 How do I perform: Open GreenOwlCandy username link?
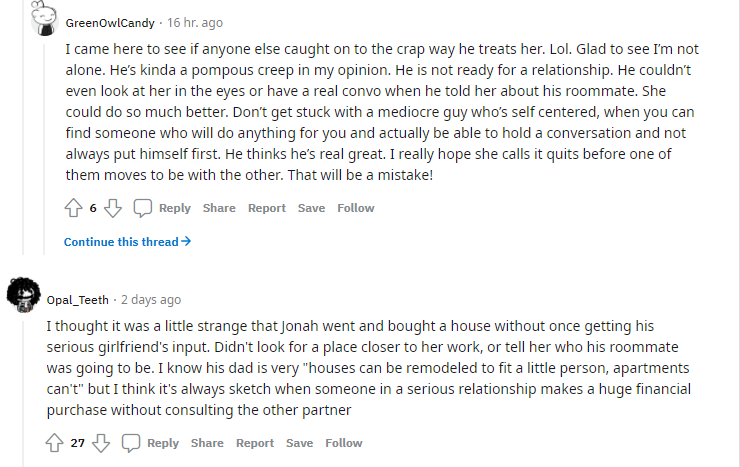pyautogui.click(x=109, y=22)
